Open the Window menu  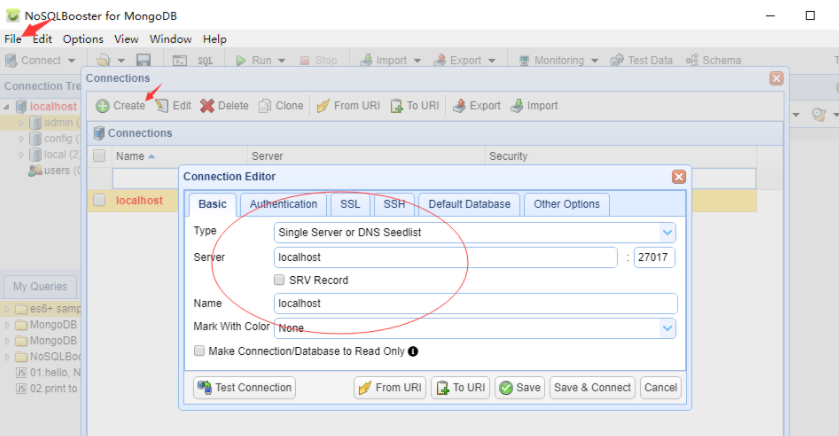pyautogui.click(x=171, y=39)
